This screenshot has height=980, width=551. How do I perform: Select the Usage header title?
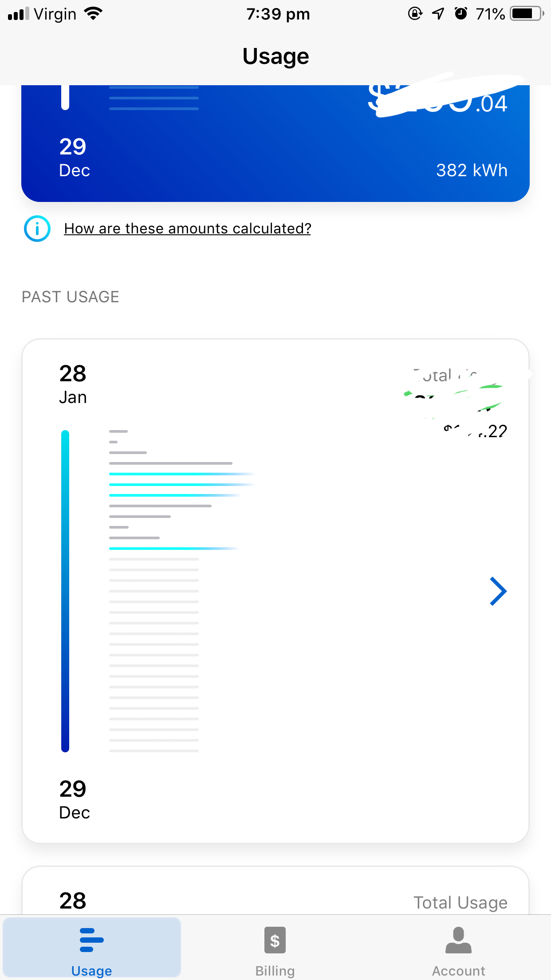tap(275, 56)
